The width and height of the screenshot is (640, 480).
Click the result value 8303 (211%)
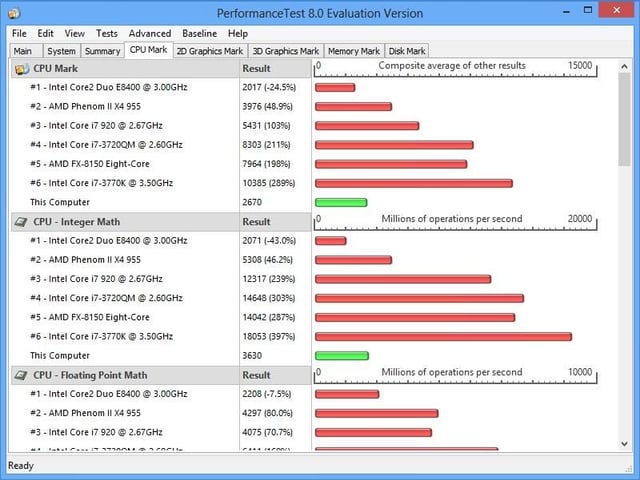point(266,145)
